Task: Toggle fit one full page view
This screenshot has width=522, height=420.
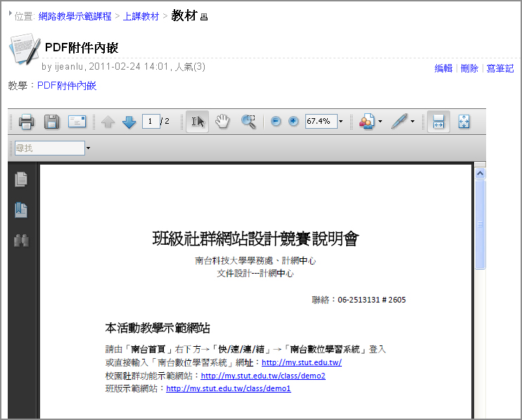Action: [x=464, y=122]
